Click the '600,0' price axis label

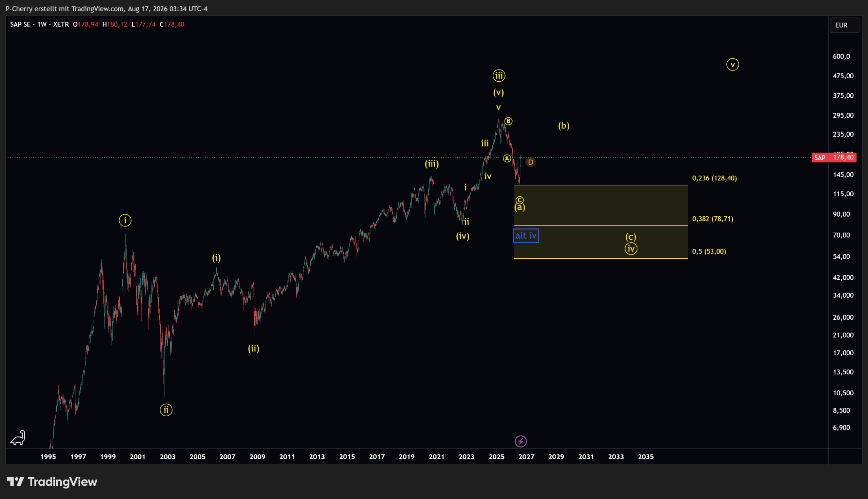tap(842, 57)
